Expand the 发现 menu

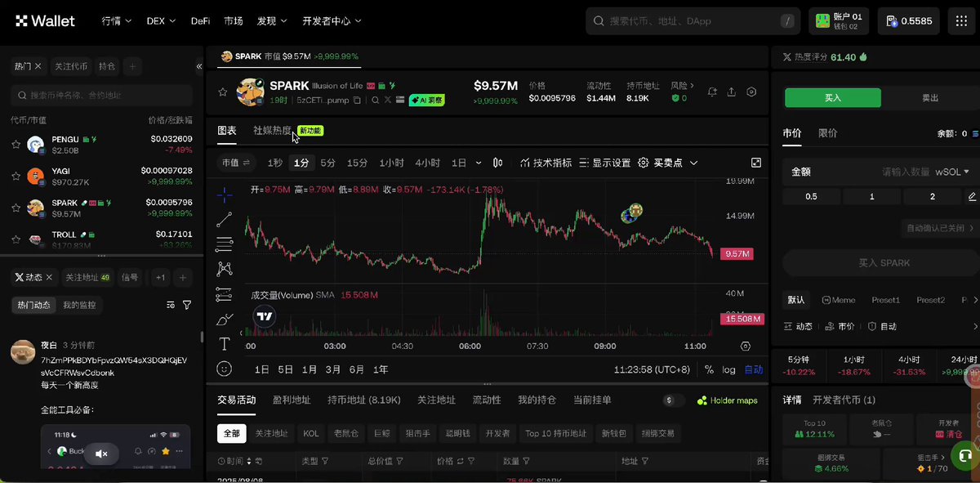click(272, 21)
